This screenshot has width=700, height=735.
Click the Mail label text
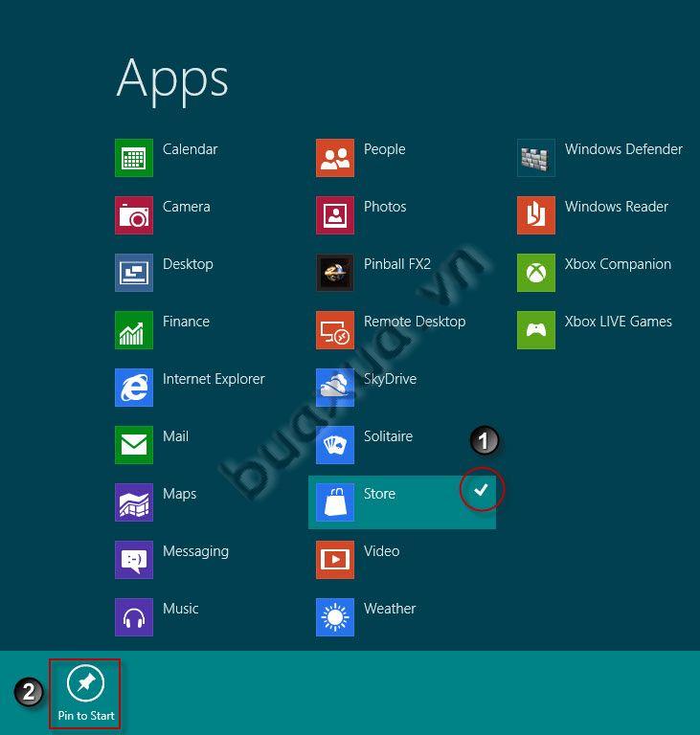pos(175,436)
